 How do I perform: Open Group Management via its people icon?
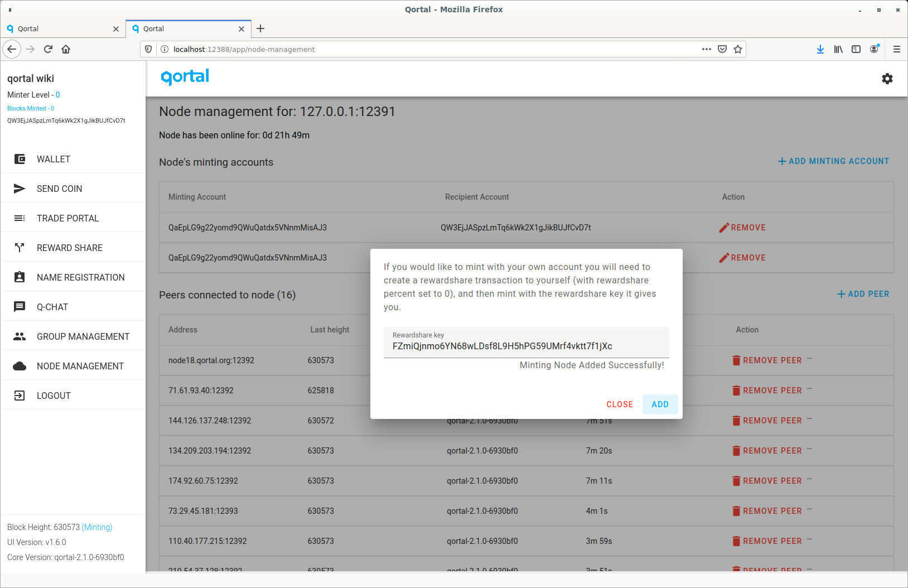(x=20, y=336)
